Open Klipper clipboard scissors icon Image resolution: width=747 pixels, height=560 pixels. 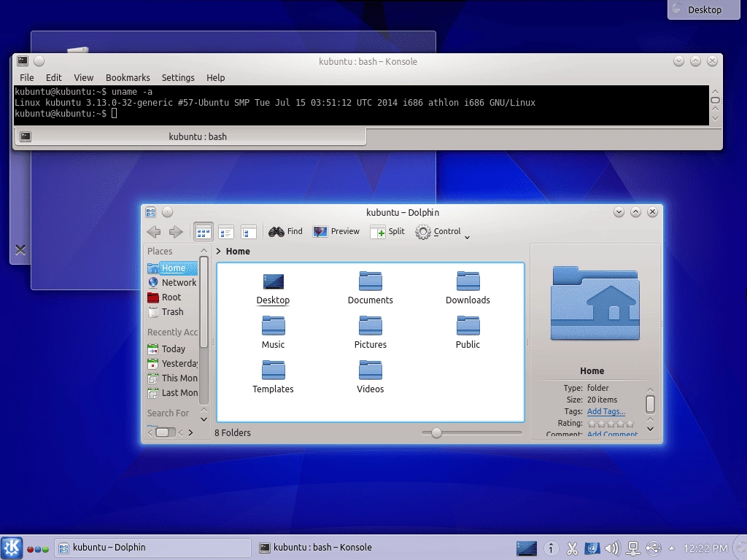tap(572, 548)
